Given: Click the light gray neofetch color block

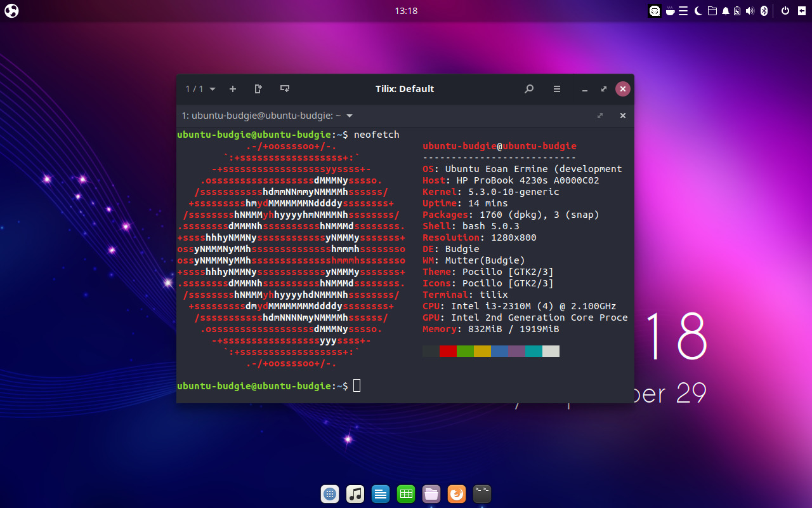Looking at the screenshot, I should tap(551, 351).
